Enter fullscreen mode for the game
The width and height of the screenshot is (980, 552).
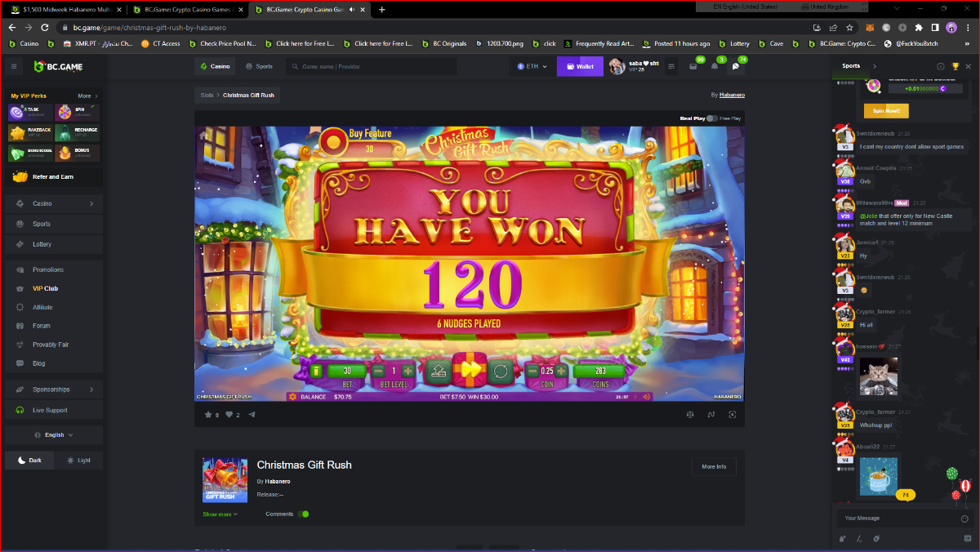pyautogui.click(x=733, y=415)
